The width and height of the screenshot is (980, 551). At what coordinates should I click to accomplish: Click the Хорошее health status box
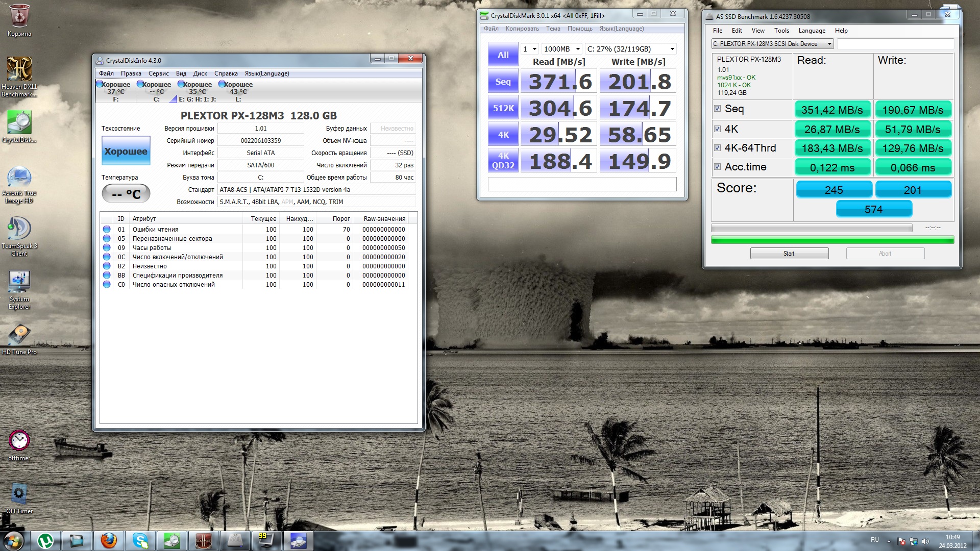pyautogui.click(x=126, y=151)
